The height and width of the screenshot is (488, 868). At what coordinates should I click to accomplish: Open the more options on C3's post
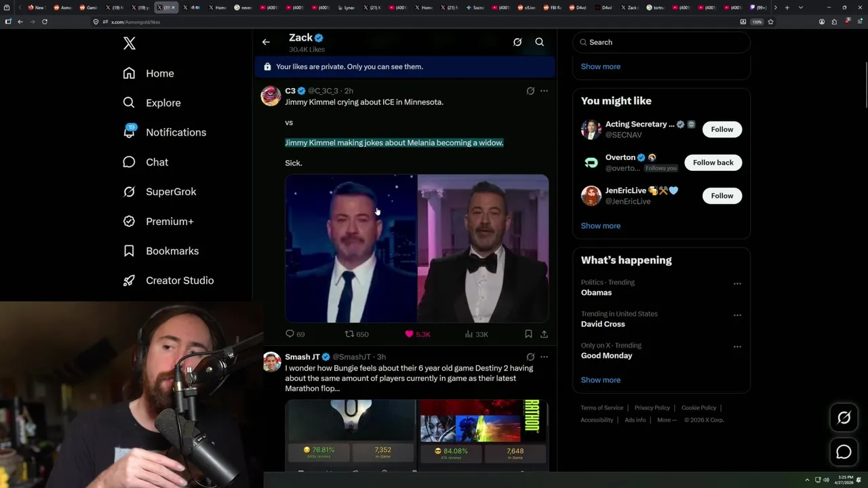[544, 91]
